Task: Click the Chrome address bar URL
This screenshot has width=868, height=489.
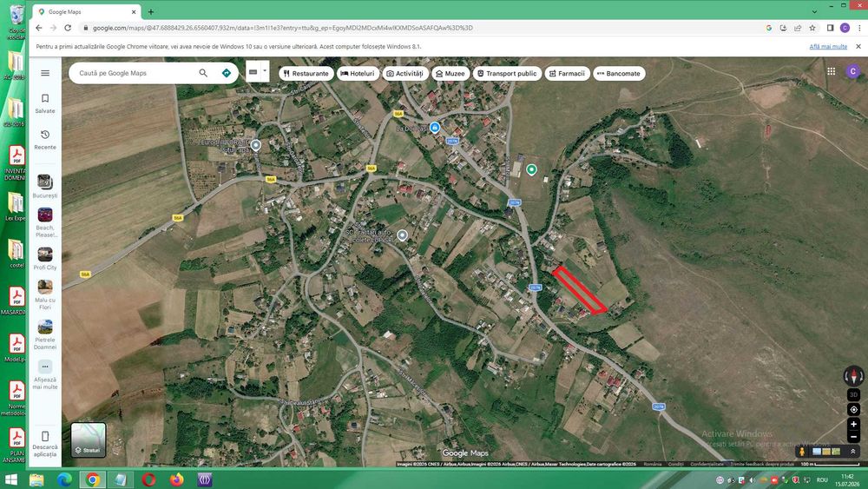Action: click(x=282, y=28)
